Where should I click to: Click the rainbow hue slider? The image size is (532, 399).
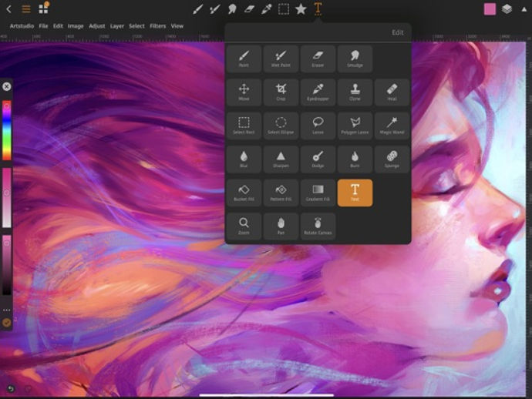[7, 130]
